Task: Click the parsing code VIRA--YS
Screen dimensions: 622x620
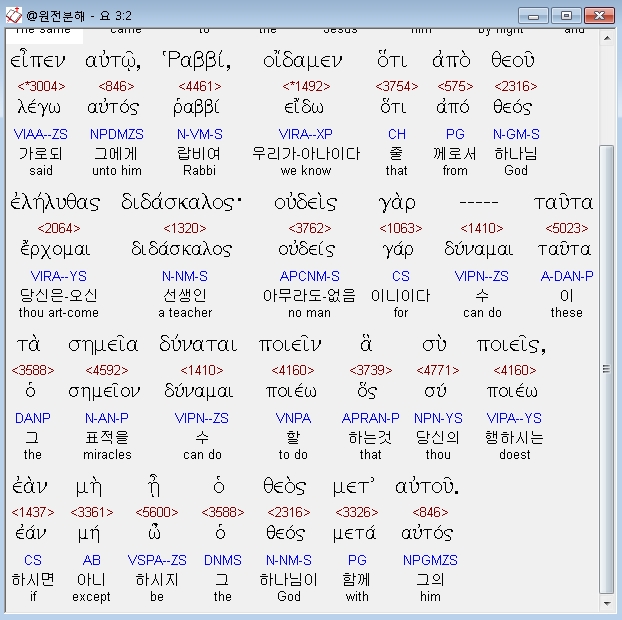Action: 59,276
